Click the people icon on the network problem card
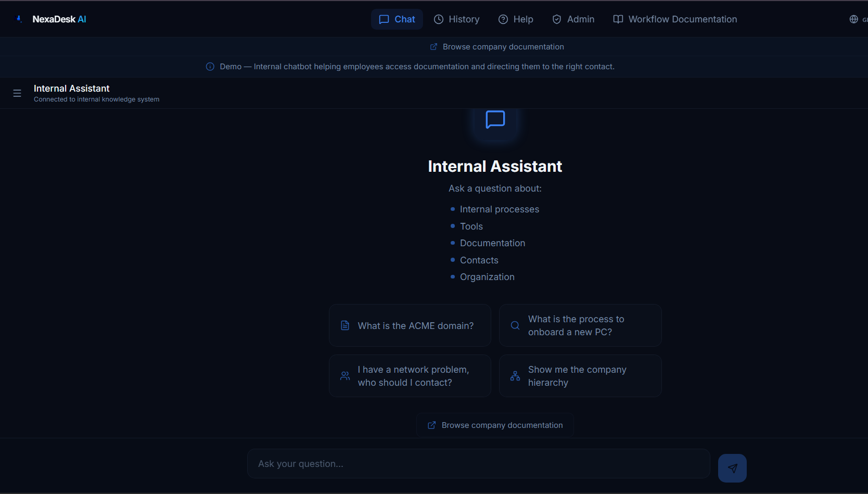Viewport: 868px width, 494px height. pyautogui.click(x=345, y=375)
